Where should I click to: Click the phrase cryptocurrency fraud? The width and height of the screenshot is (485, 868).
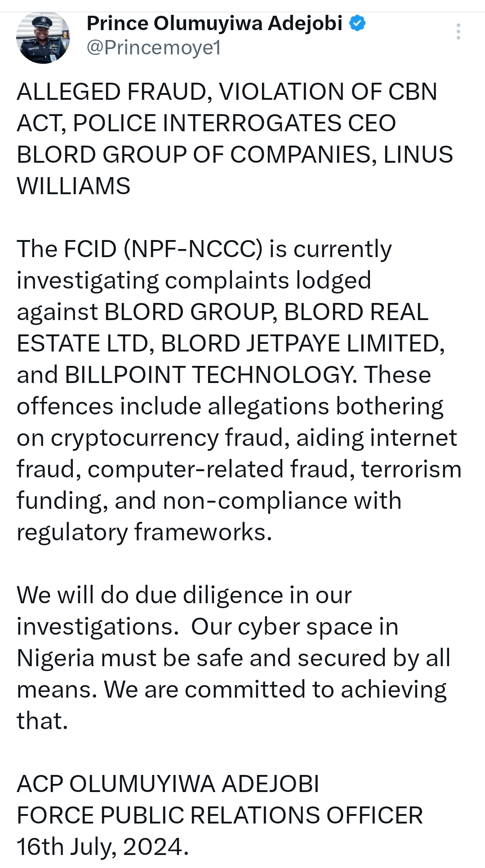click(169, 438)
